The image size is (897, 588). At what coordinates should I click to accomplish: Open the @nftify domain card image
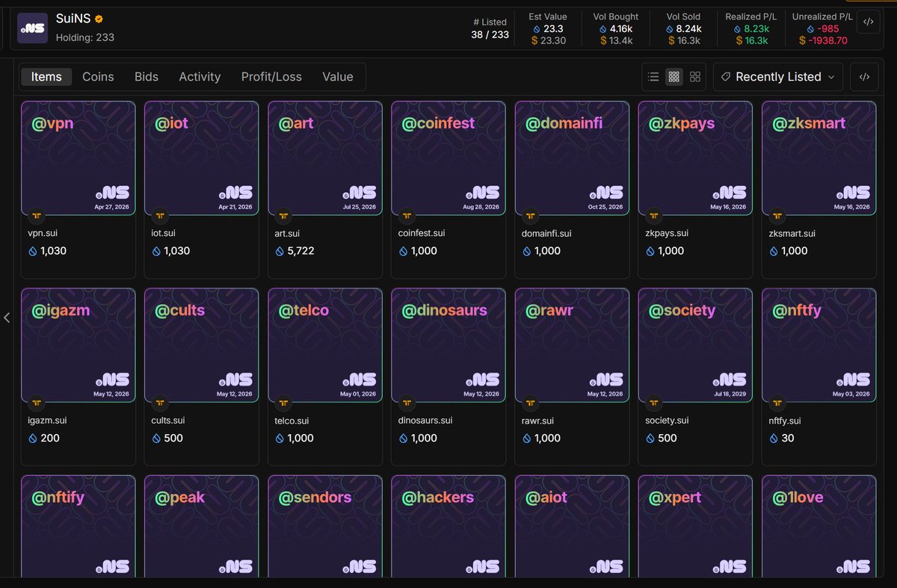coord(78,526)
